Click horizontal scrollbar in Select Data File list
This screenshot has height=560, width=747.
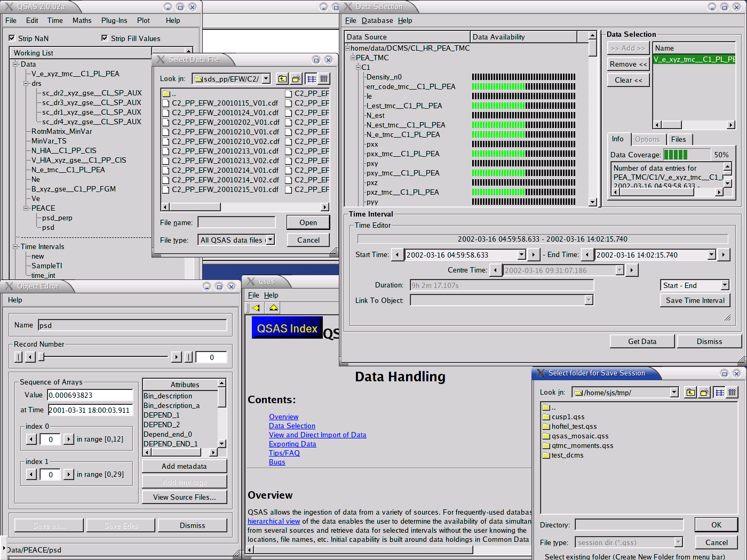(x=245, y=206)
